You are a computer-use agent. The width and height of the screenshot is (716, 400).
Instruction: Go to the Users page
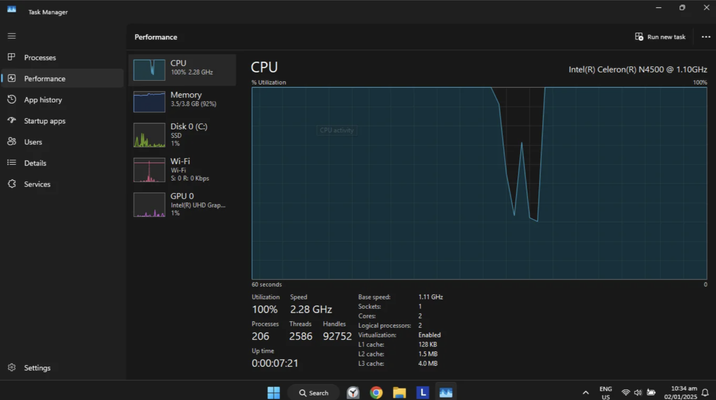click(x=63, y=142)
